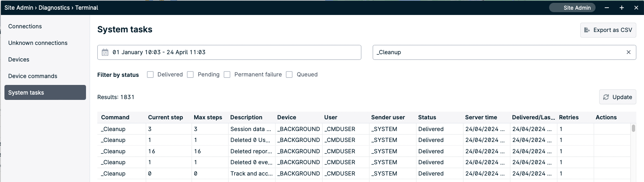The height and width of the screenshot is (182, 644).
Task: Go to Unknown connections in the sidebar
Action: (x=45, y=43)
